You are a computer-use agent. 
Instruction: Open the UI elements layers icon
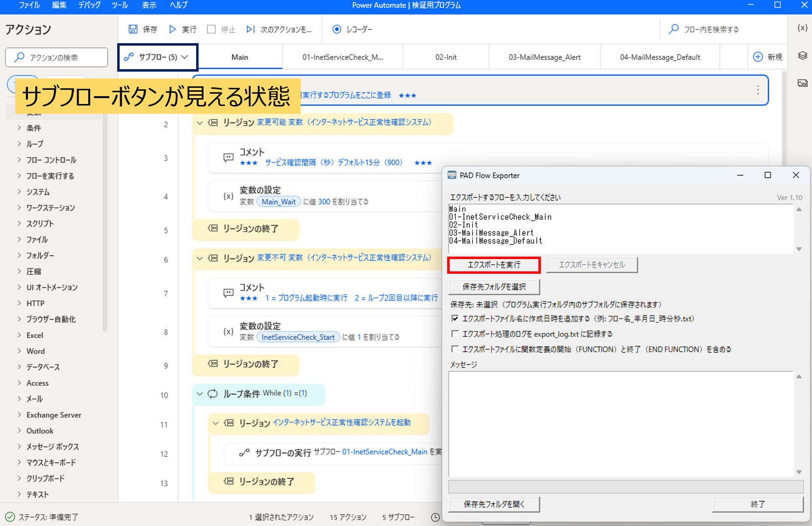tap(802, 55)
